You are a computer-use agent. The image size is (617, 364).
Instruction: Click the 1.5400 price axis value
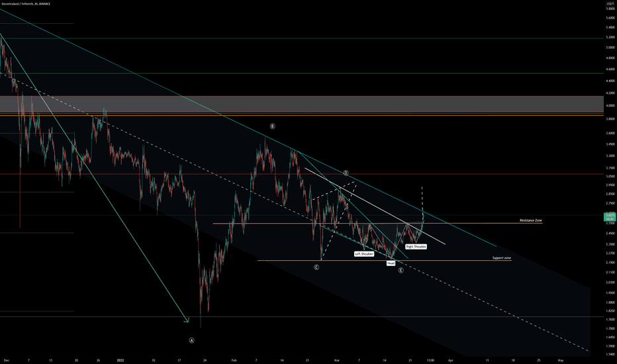pyautogui.click(x=610, y=354)
